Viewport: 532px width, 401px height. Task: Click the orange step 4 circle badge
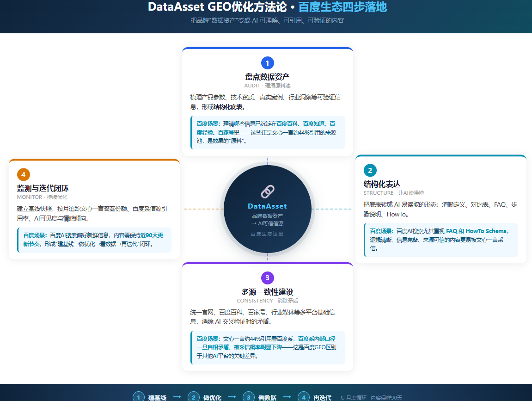(24, 174)
